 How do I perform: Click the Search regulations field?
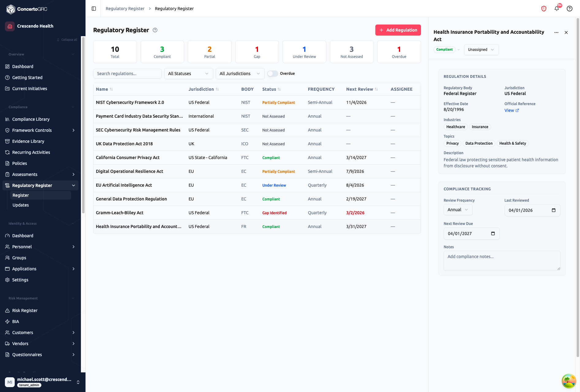pyautogui.click(x=127, y=74)
